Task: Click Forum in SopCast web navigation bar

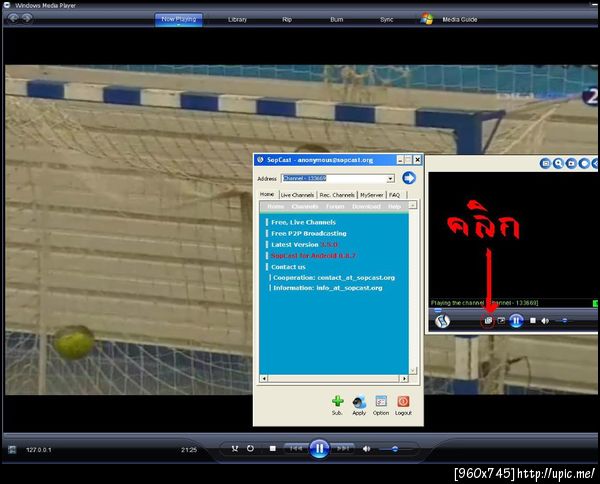Action: [x=335, y=207]
